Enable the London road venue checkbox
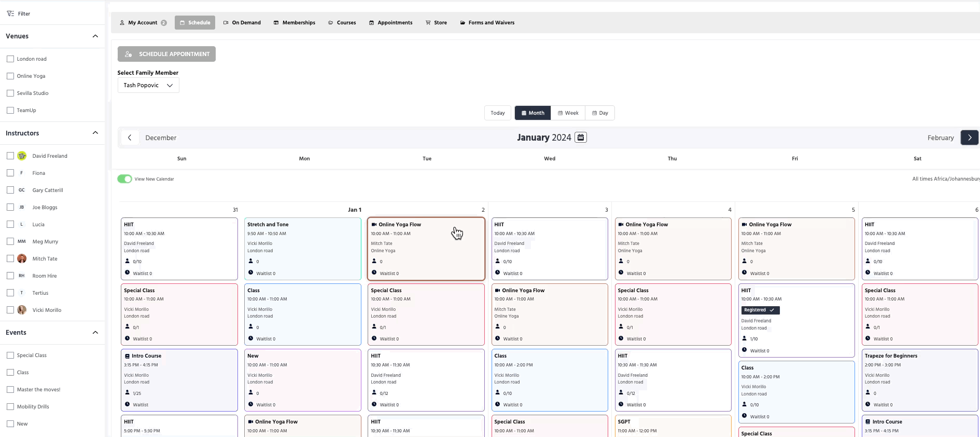This screenshot has height=437, width=980. (x=10, y=59)
